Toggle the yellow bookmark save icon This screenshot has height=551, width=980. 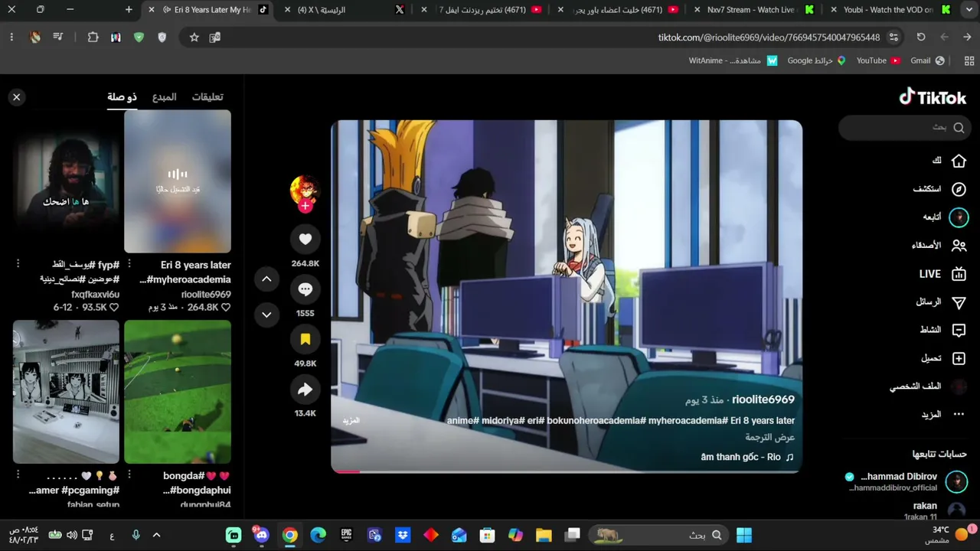(x=305, y=339)
